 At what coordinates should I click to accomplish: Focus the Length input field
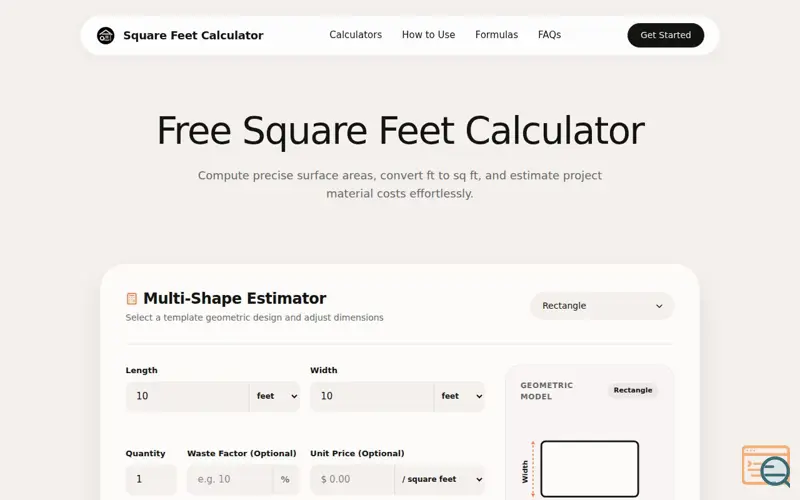187,396
